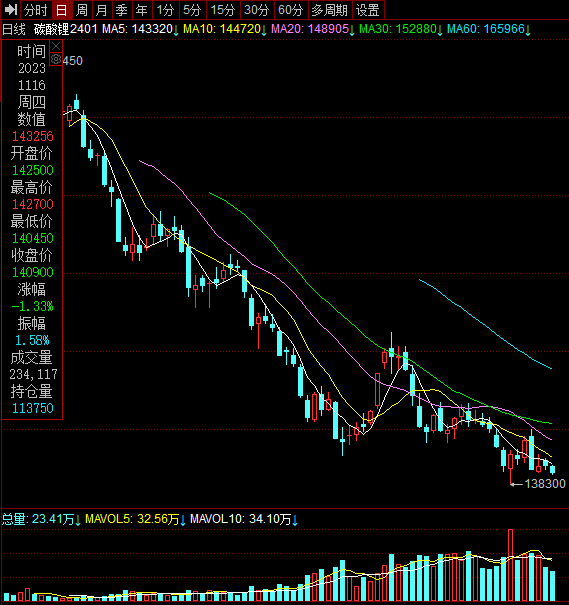Click the 涨幅 value -1.33%
The height and width of the screenshot is (605, 569).
point(32,306)
